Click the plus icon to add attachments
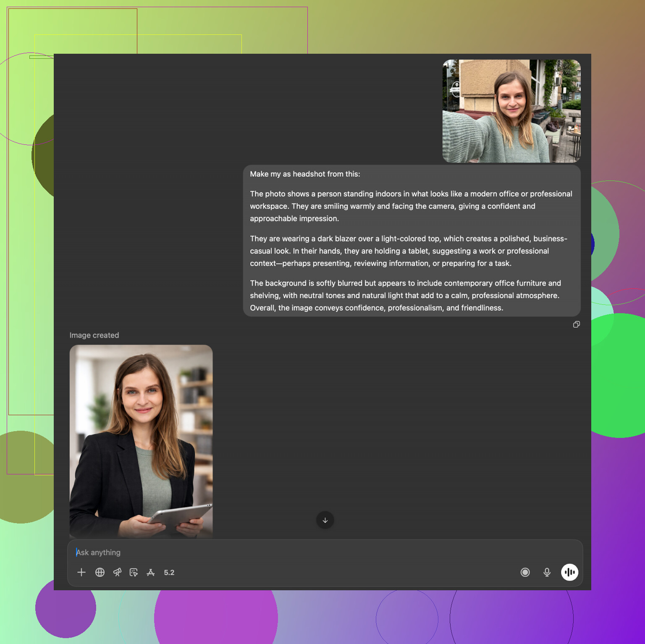 (81, 572)
